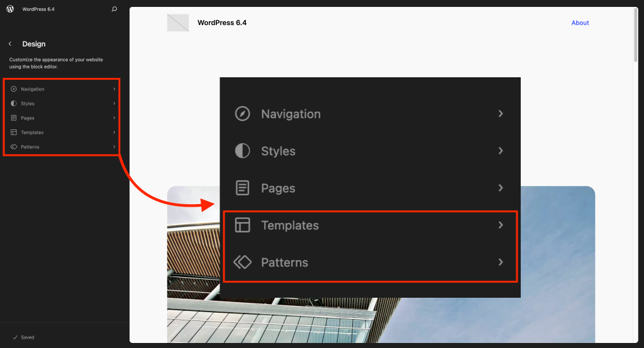Open the Navigation label in the small left sidebar
This screenshot has width=644, height=348.
(33, 89)
